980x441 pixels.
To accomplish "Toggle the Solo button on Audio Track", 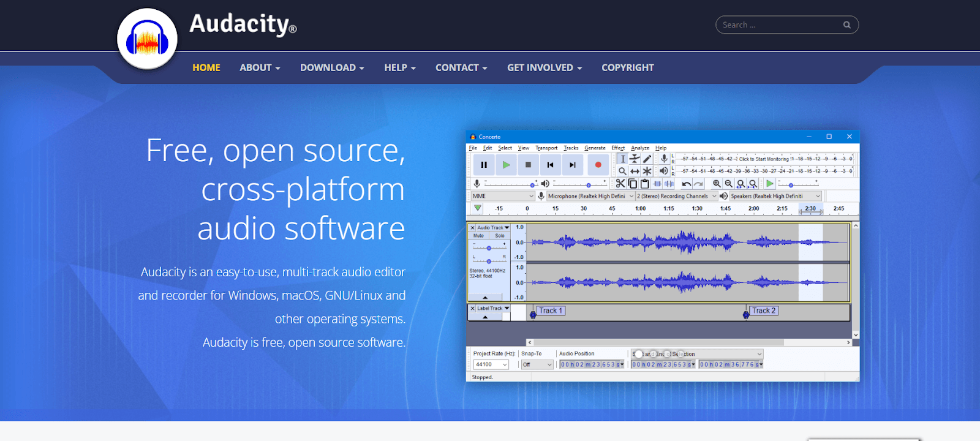I will 499,235.
